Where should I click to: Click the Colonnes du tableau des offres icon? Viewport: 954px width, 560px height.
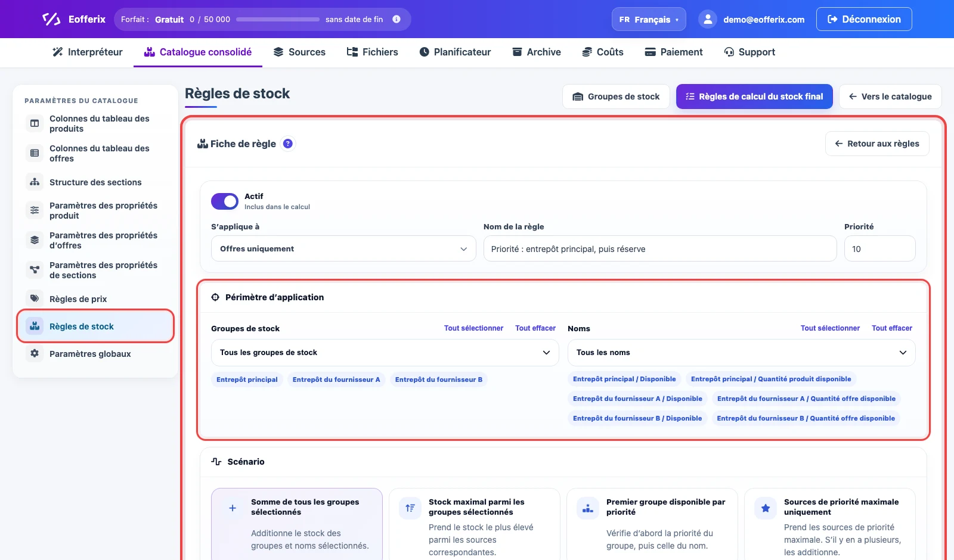(x=35, y=153)
